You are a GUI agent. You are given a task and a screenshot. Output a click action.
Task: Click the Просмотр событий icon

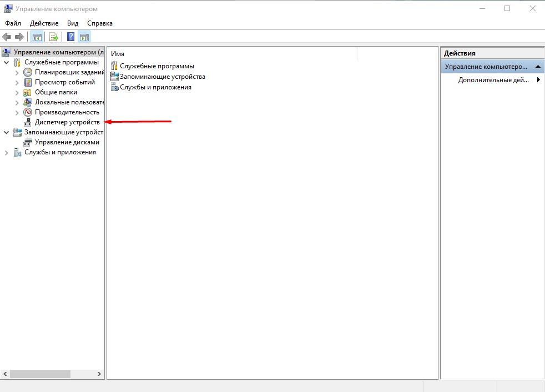27,82
